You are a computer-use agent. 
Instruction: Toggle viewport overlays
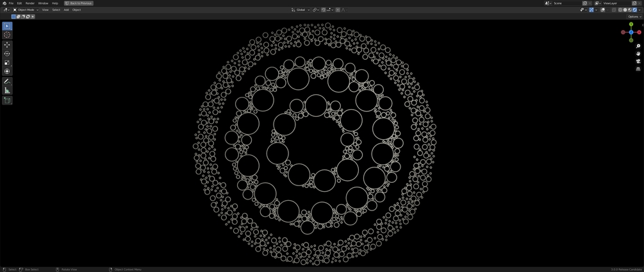click(x=602, y=10)
